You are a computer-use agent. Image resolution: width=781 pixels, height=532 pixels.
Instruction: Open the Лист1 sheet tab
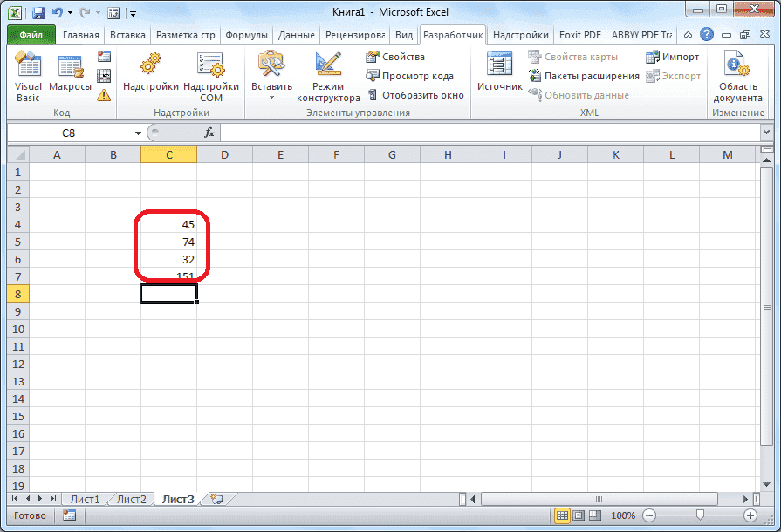click(x=85, y=499)
